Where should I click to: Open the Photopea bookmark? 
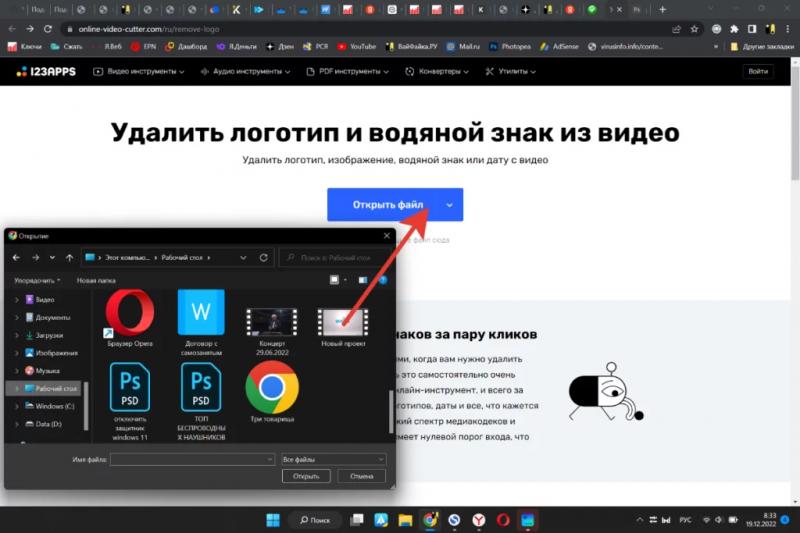pyautogui.click(x=510, y=46)
